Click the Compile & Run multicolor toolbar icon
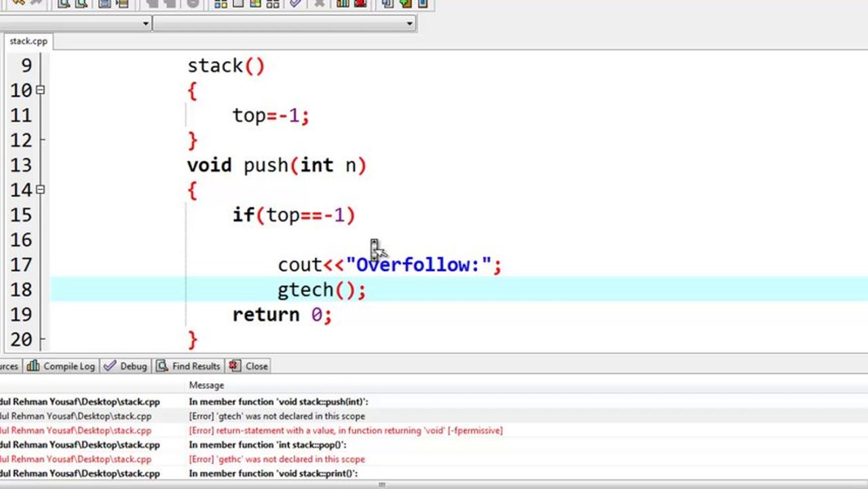868x489 pixels. coord(255,3)
